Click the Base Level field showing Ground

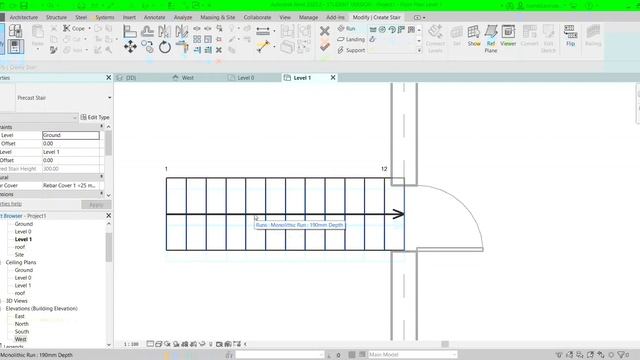(x=71, y=135)
